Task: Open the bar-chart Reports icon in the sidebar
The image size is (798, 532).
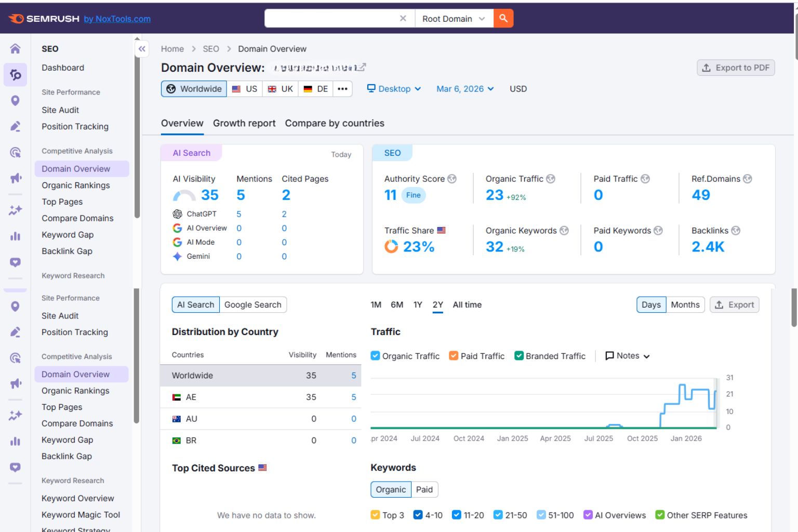Action: coord(15,236)
